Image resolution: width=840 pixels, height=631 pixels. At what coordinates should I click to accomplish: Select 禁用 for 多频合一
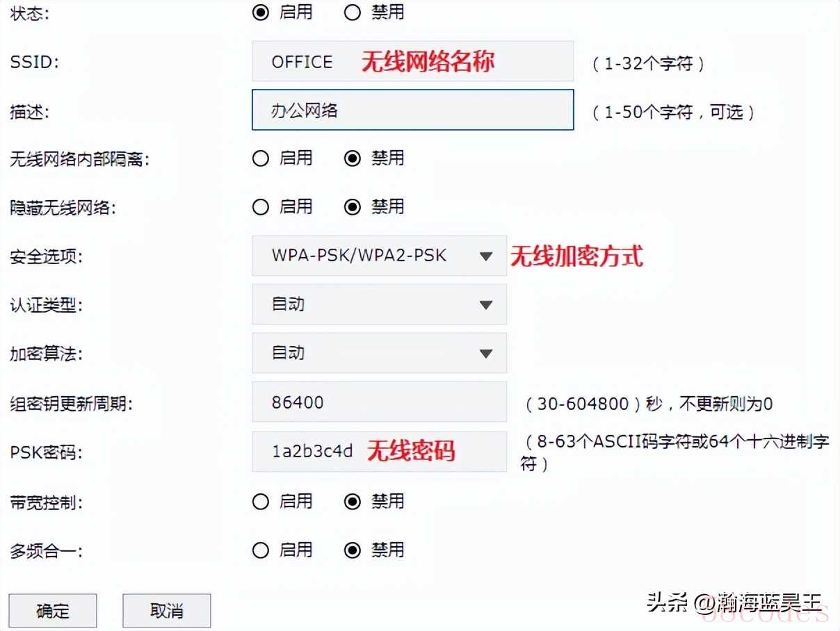[353, 550]
